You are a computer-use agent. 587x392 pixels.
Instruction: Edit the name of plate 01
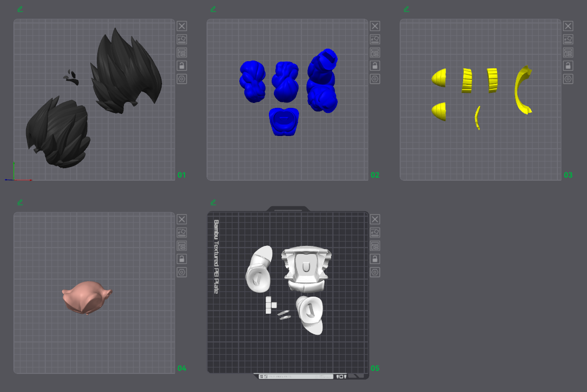(x=20, y=9)
